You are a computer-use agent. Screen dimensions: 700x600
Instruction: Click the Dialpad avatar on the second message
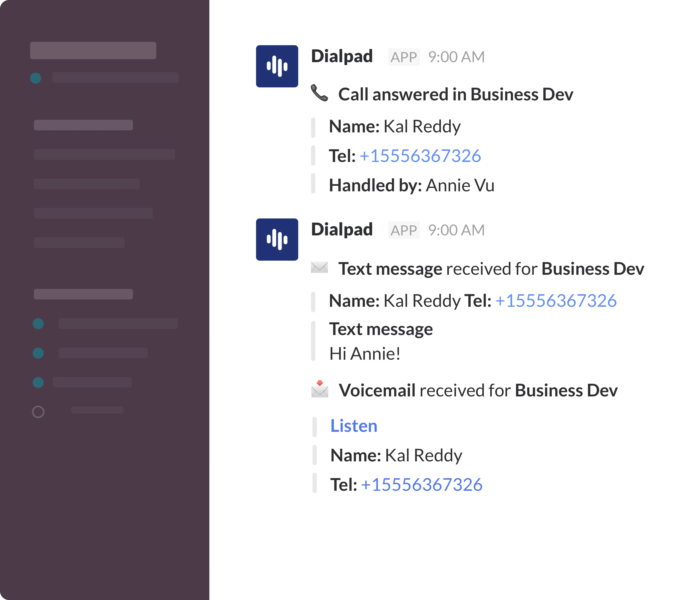277,240
